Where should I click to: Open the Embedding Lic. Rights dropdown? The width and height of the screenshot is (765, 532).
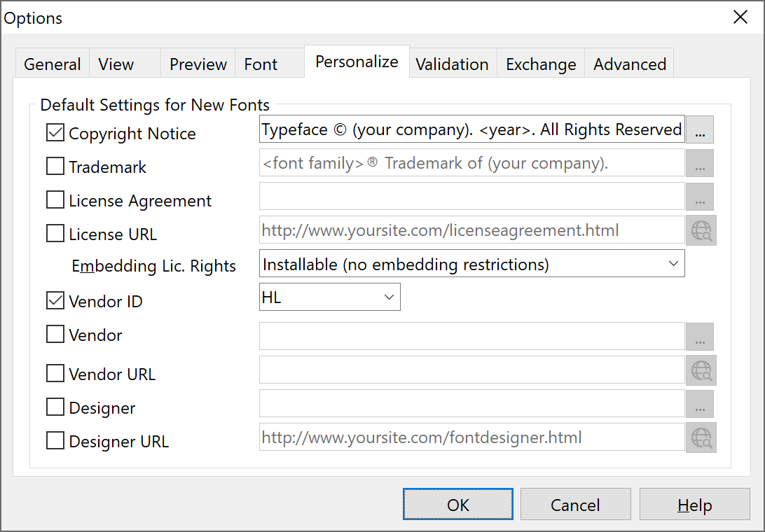(x=471, y=264)
